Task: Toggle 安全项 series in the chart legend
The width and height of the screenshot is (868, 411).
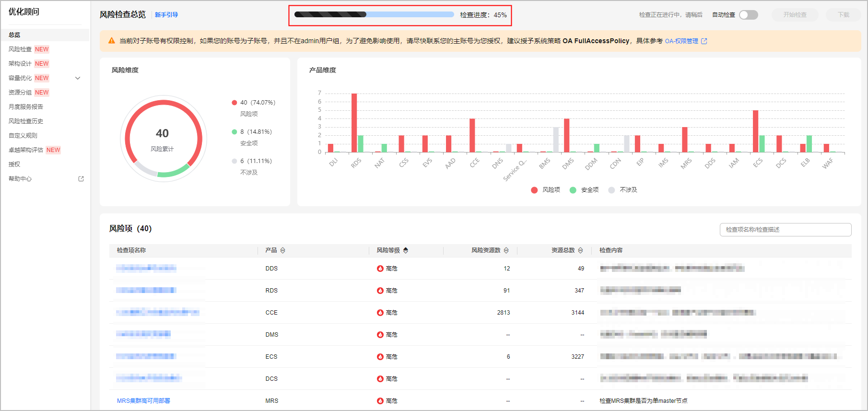Action: tap(584, 190)
